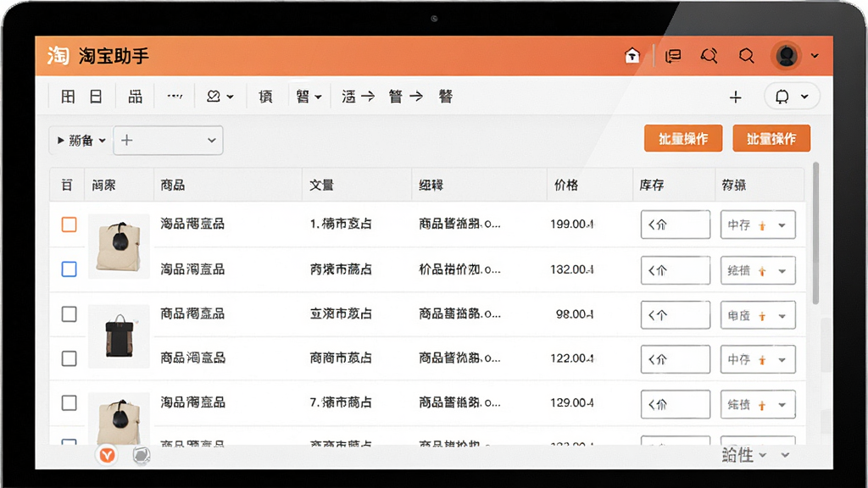Click the stock input on the 129.00 row

point(676,404)
